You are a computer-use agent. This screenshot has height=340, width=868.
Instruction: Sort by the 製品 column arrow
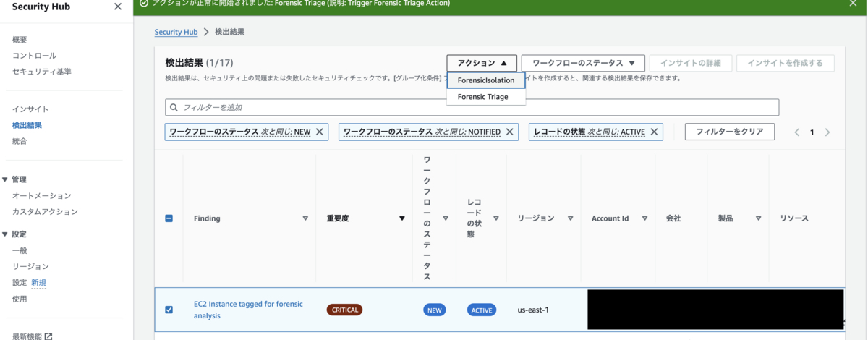coord(759,218)
